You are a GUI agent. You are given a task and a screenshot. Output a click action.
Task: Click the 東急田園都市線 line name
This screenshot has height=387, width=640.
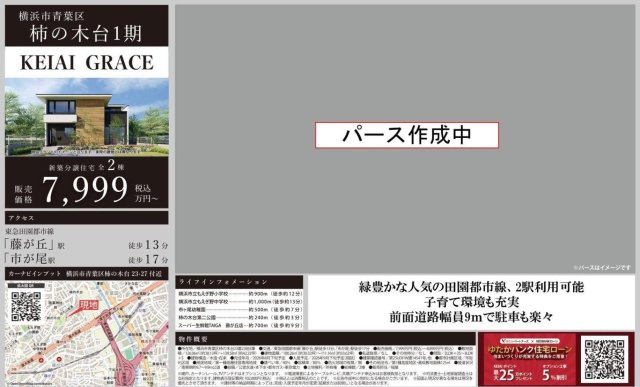pyautogui.click(x=29, y=231)
